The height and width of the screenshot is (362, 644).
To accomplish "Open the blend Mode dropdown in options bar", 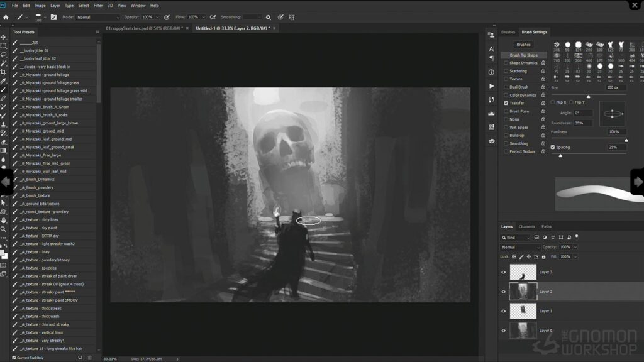I will 97,17.
